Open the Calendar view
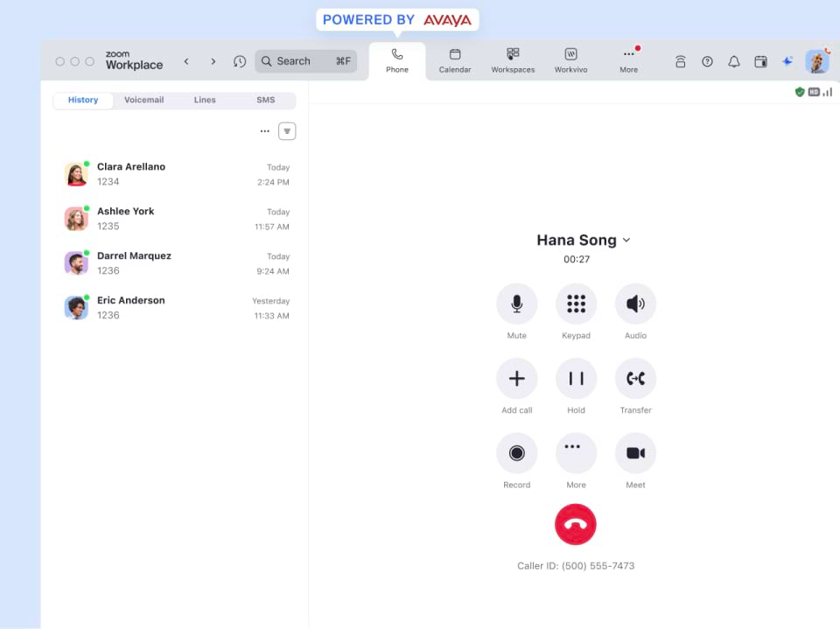The width and height of the screenshot is (840, 629). tap(454, 59)
